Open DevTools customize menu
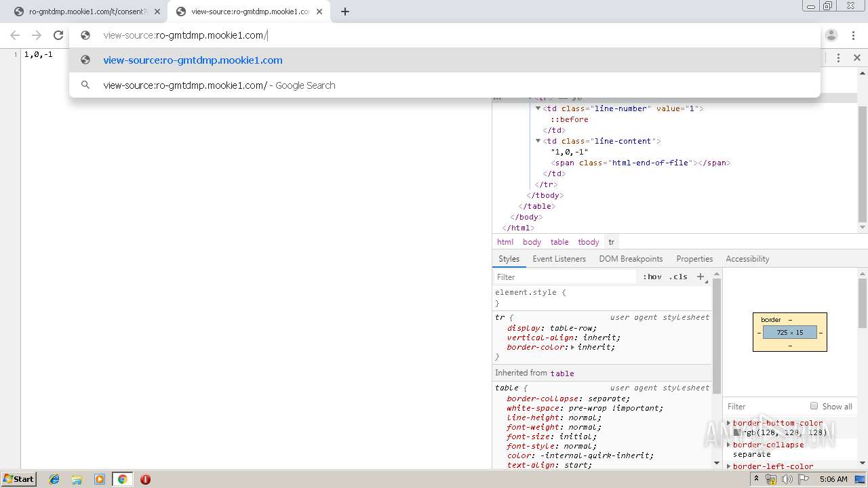Screen dimensions: 868x488 838,58
